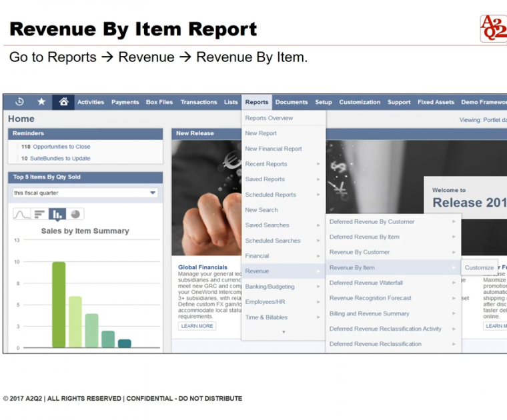Open the 'this fiscal quarter' dropdown
Viewport: 507px width, 420px height.
85,193
